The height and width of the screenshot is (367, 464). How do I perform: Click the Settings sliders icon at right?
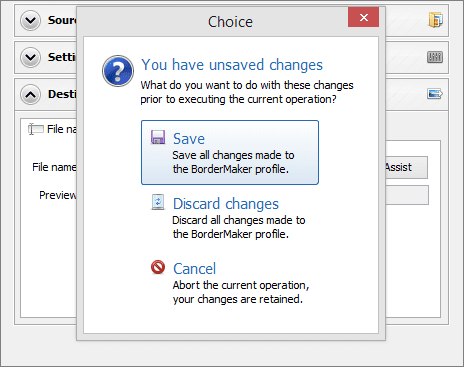coord(435,57)
